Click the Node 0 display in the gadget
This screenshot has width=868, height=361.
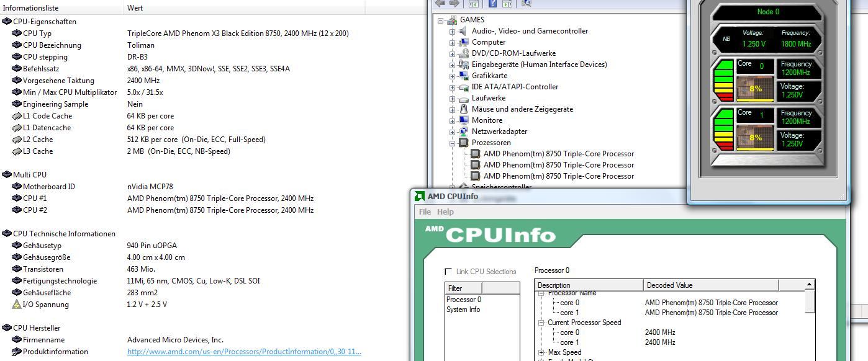767,12
